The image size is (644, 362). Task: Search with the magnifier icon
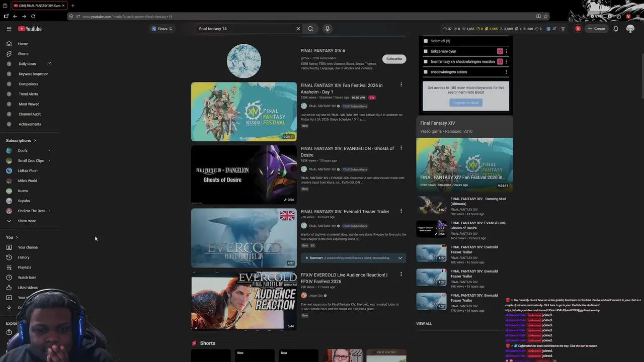pos(310,29)
